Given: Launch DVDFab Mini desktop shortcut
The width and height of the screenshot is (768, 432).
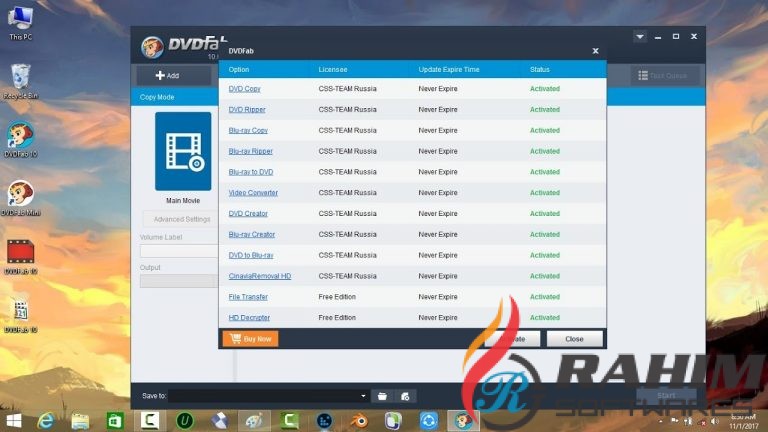Looking at the screenshot, I should pyautogui.click(x=21, y=198).
